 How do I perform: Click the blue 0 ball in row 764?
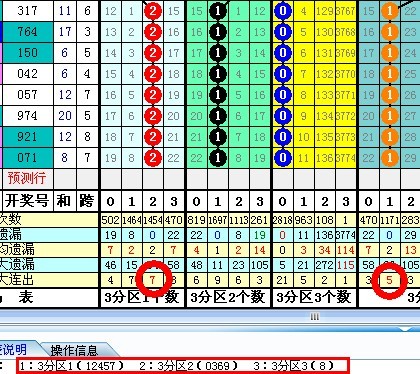pyautogui.click(x=283, y=32)
